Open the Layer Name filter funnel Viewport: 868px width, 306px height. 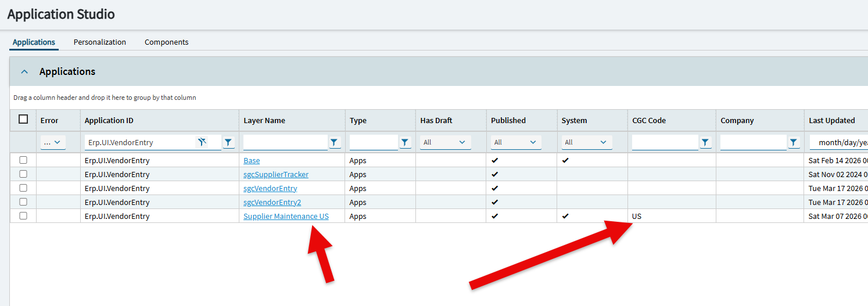pyautogui.click(x=335, y=142)
